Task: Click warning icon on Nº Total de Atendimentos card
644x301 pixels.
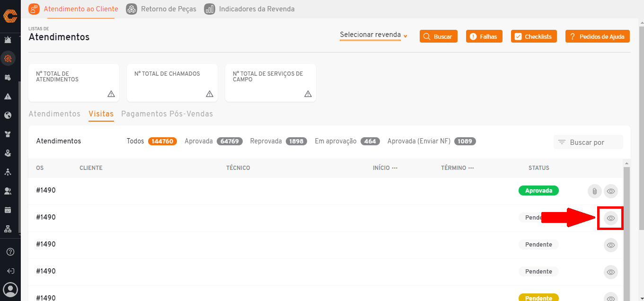Action: [111, 94]
